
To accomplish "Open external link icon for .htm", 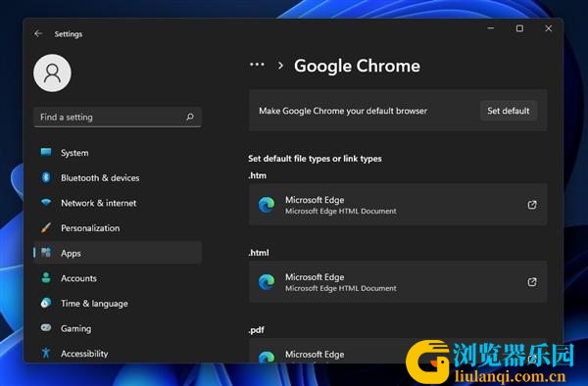I will click(x=532, y=205).
